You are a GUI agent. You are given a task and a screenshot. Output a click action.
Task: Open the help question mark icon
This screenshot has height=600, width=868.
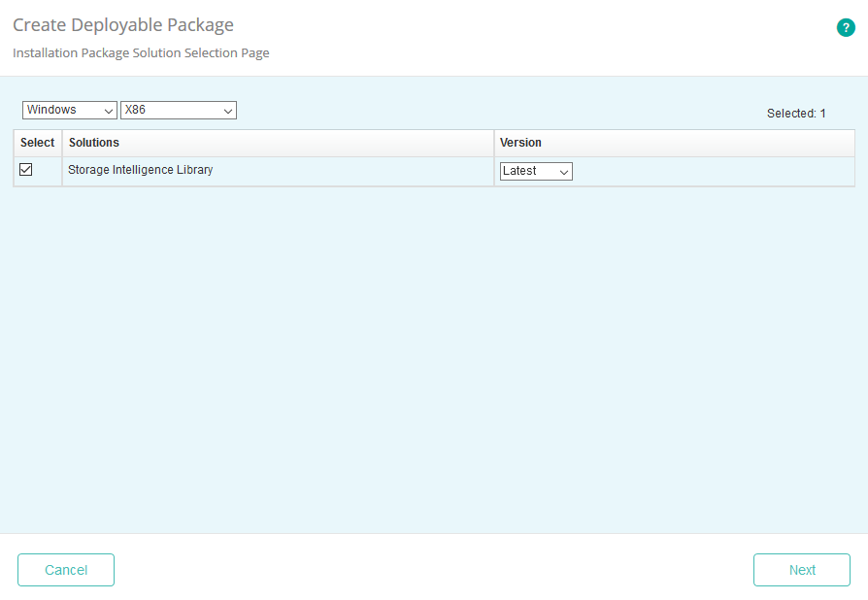pyautogui.click(x=846, y=28)
